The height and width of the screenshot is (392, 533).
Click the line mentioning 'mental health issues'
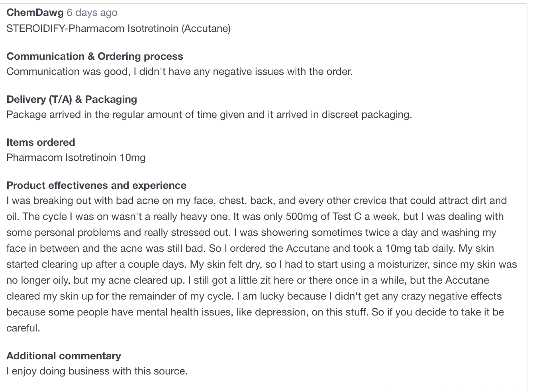coord(255,312)
